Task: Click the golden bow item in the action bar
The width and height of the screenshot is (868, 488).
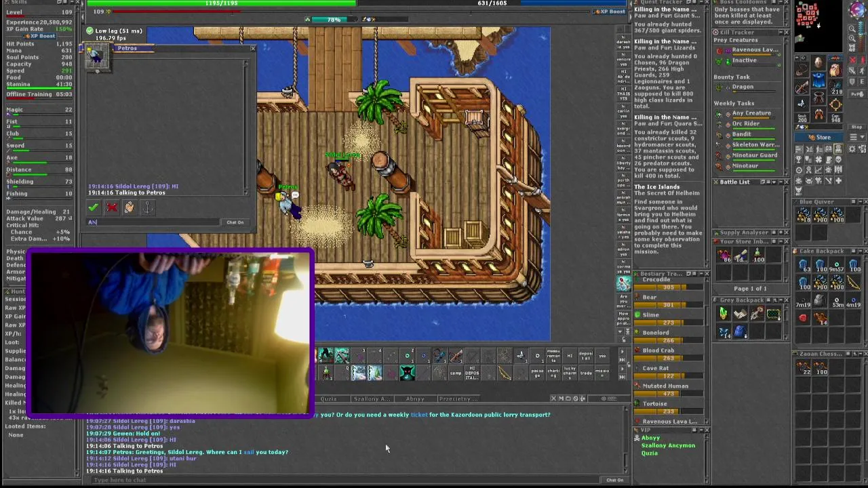Action: coord(505,373)
